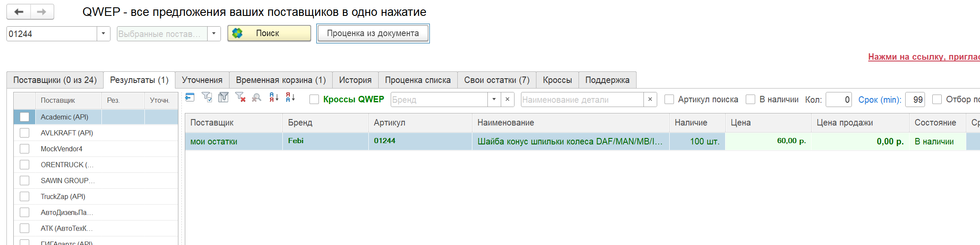Open the Проценка списка tab
The height and width of the screenshot is (245, 980).
(418, 80)
